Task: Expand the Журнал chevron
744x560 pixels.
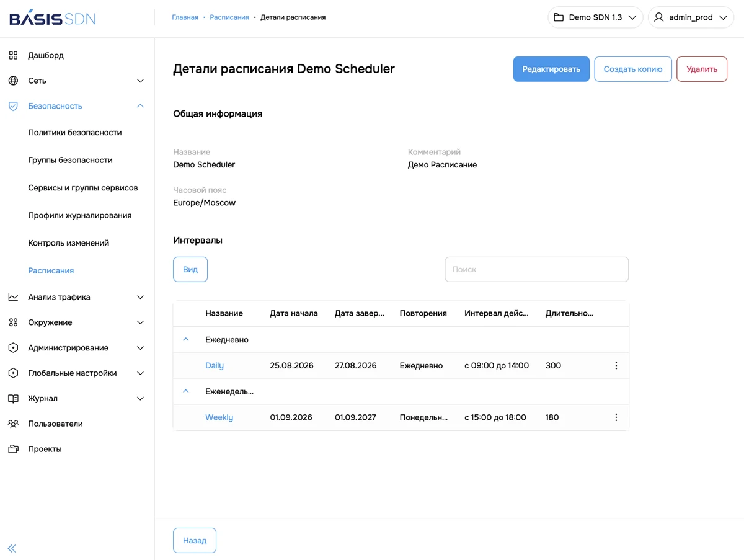Action: pos(140,399)
